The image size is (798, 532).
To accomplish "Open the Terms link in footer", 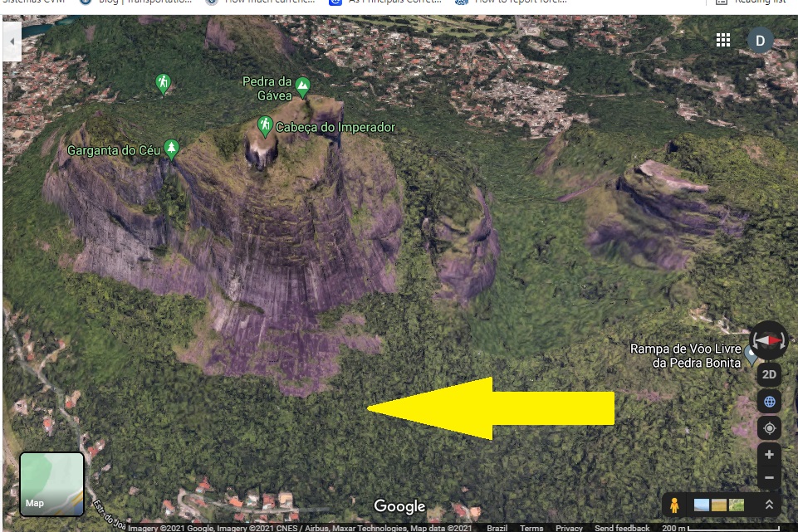I will pos(531,528).
